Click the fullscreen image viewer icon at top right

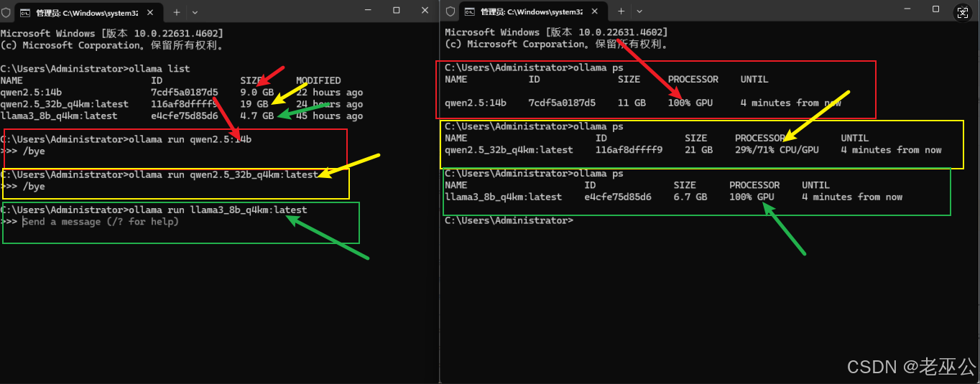click(x=962, y=12)
